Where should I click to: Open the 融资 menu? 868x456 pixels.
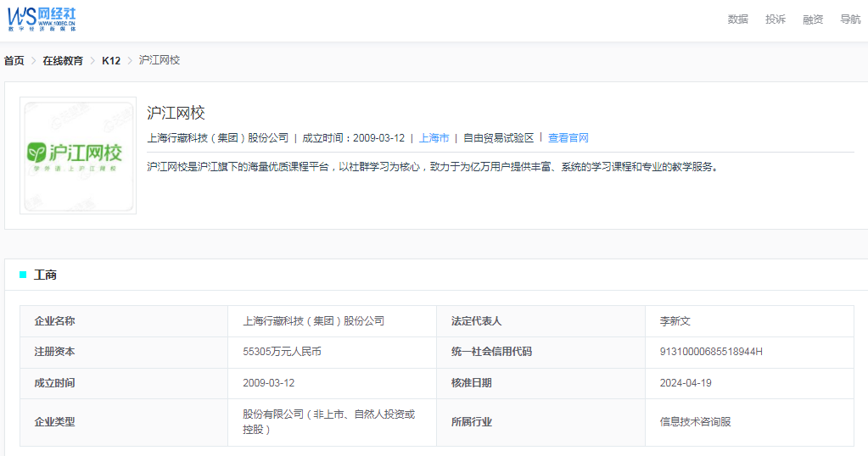(813, 19)
